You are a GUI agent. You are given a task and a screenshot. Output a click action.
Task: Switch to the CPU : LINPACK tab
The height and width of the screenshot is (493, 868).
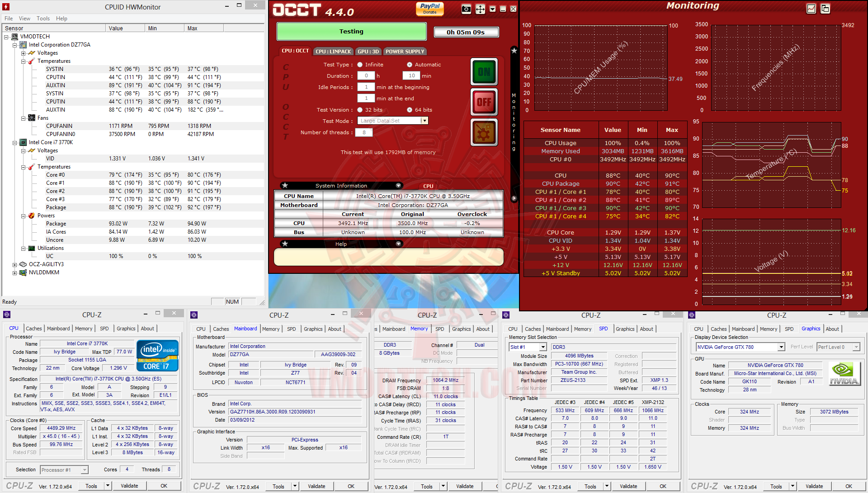pyautogui.click(x=333, y=52)
